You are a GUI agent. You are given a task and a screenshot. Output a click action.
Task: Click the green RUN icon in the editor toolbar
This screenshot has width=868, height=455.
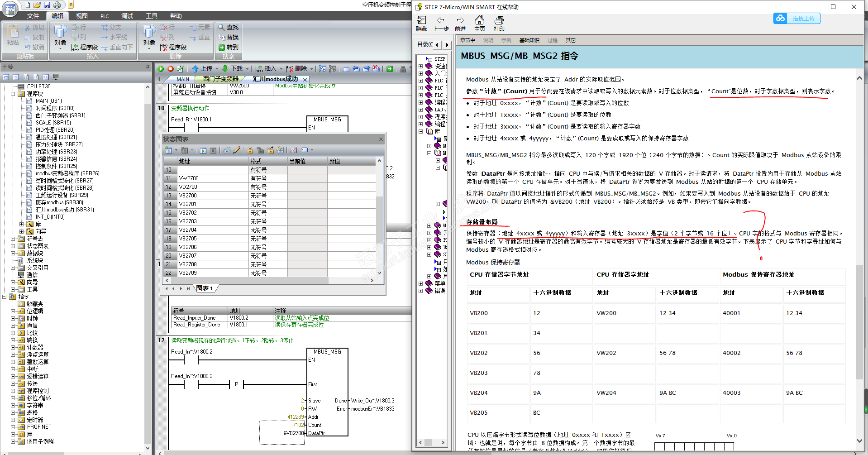point(161,69)
